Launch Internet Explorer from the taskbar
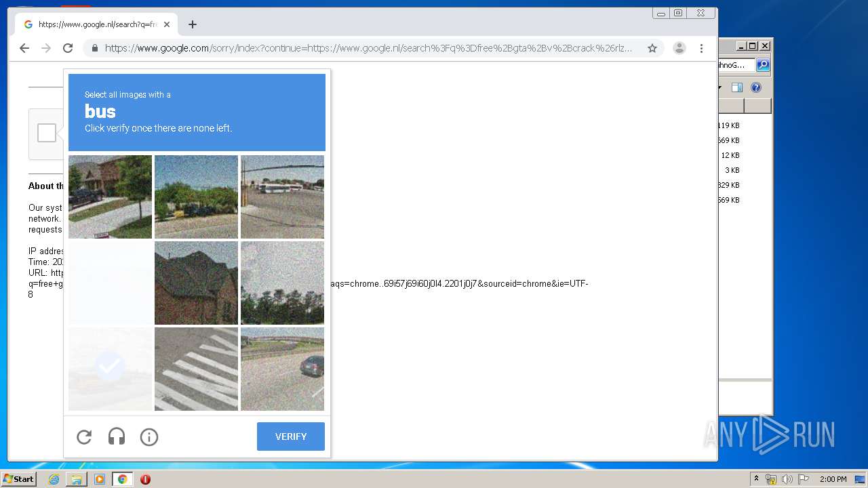 click(54, 479)
